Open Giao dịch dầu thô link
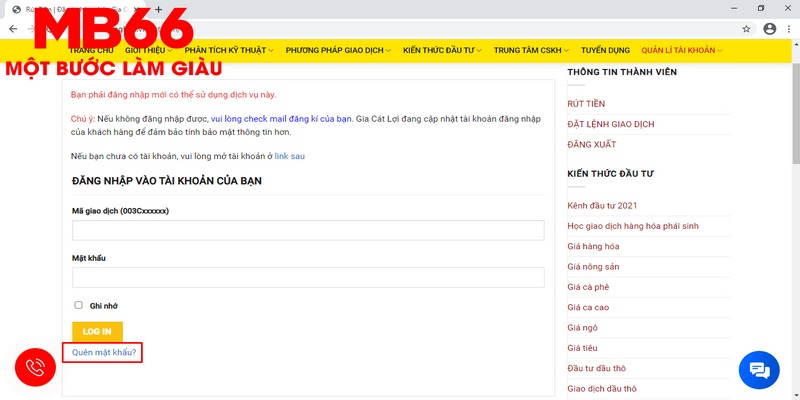 pos(602,389)
